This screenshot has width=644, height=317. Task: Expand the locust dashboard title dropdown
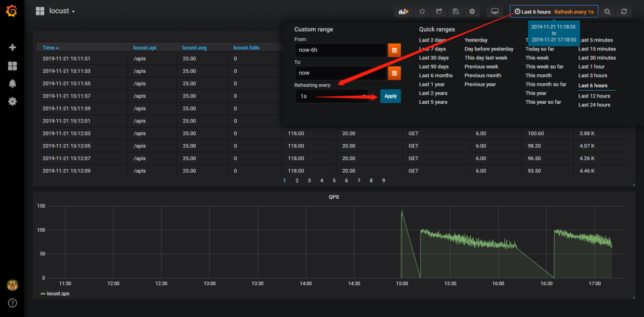click(62, 11)
